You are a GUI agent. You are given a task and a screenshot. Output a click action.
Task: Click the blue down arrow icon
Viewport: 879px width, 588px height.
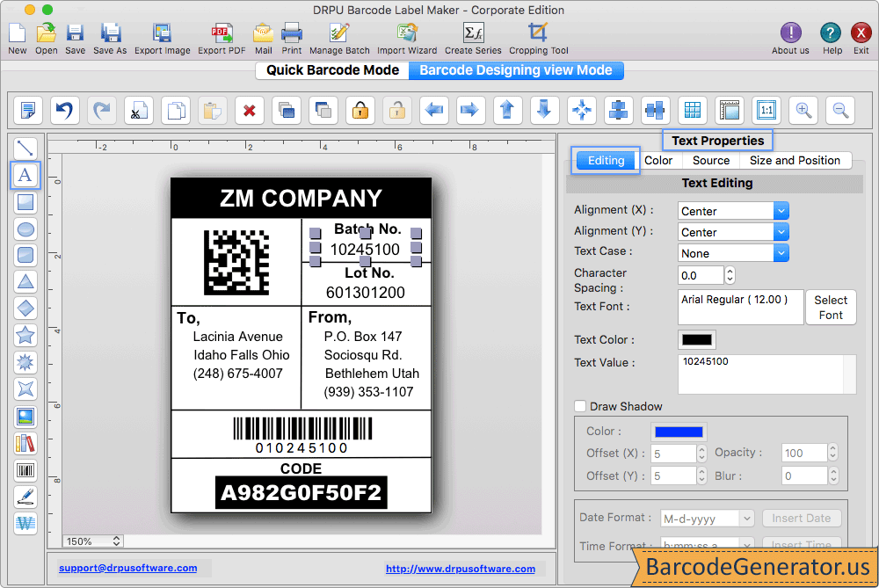[x=544, y=110]
